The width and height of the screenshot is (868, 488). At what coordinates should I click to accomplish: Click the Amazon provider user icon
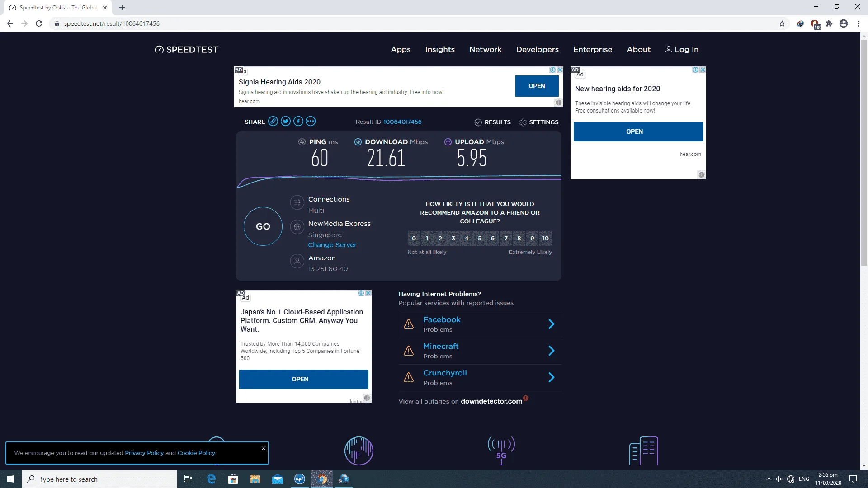click(297, 261)
